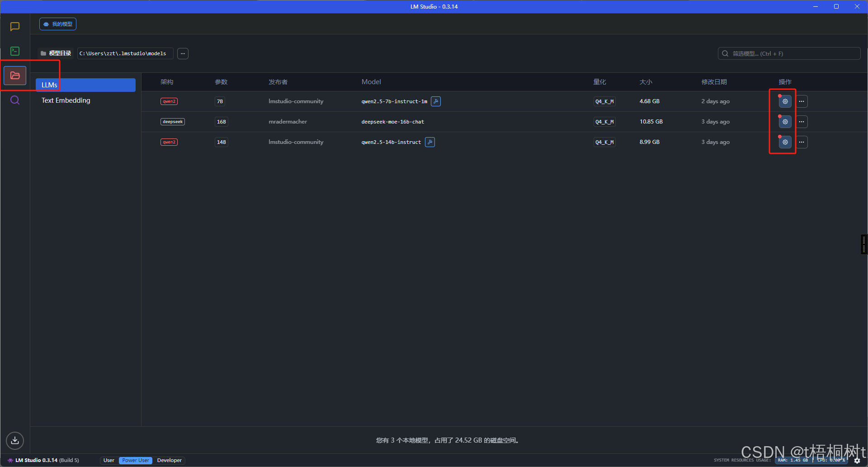Select model name qwen2.5-14b-instruct
The width and height of the screenshot is (868, 467).
[x=391, y=142]
